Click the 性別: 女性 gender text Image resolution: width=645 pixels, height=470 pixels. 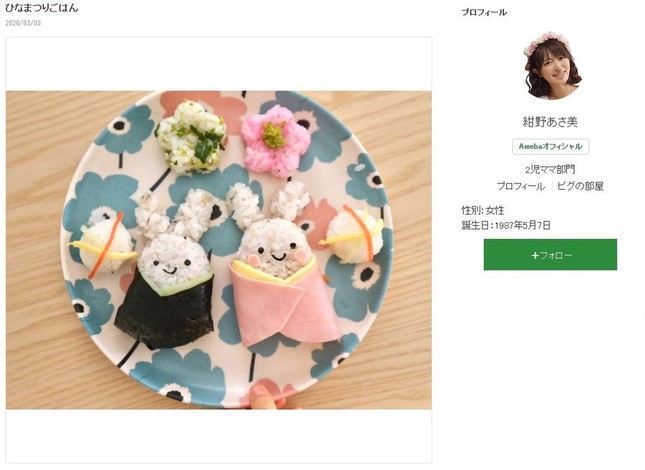(483, 211)
